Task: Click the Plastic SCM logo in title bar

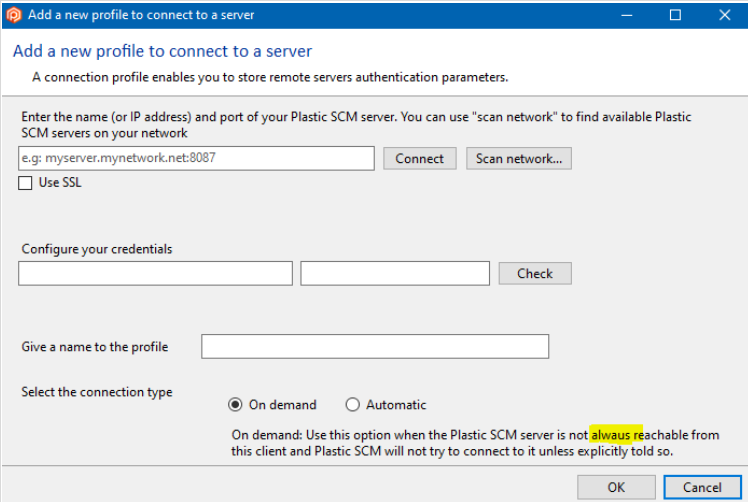Action: pos(14,15)
